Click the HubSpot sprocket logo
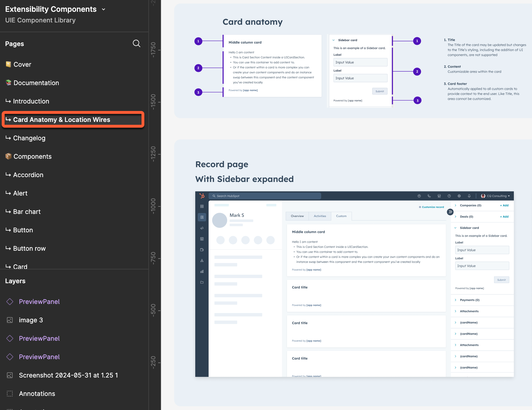The height and width of the screenshot is (410, 532). click(x=202, y=196)
